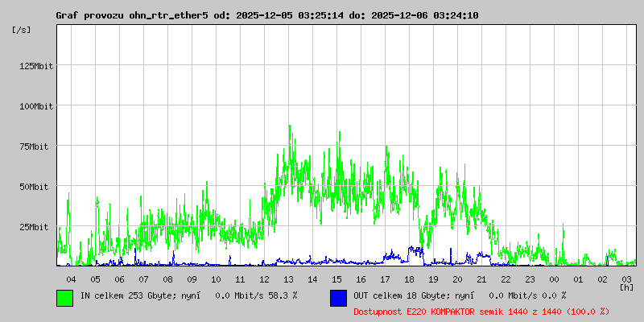Click the 125Mbit y-axis label
644x322 pixels.
tap(36, 66)
